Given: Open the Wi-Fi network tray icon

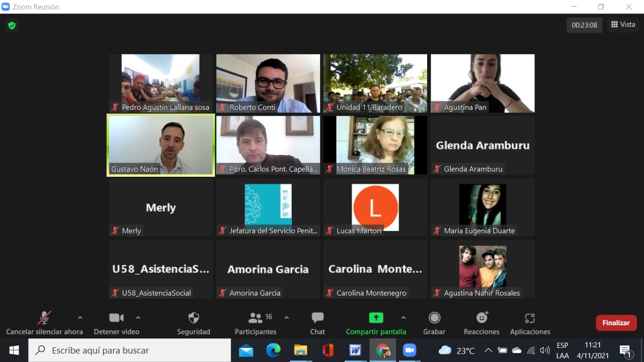Looking at the screenshot, I should 531,350.
